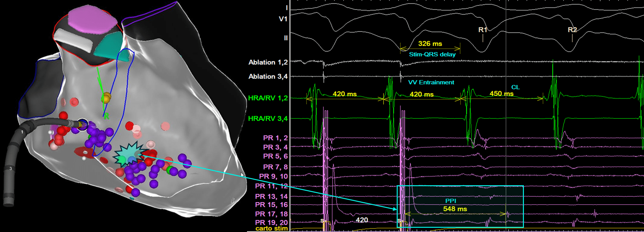The width and height of the screenshot is (644, 232).
Task: Select the white rectangular patch near the valve
Action: [x=73, y=41]
